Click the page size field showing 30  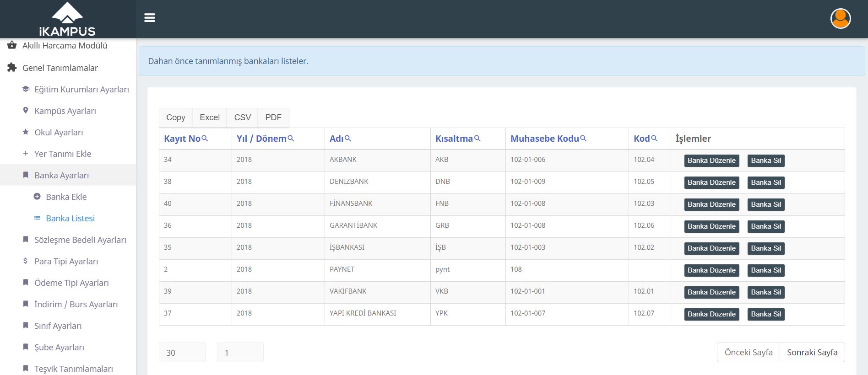click(x=182, y=352)
